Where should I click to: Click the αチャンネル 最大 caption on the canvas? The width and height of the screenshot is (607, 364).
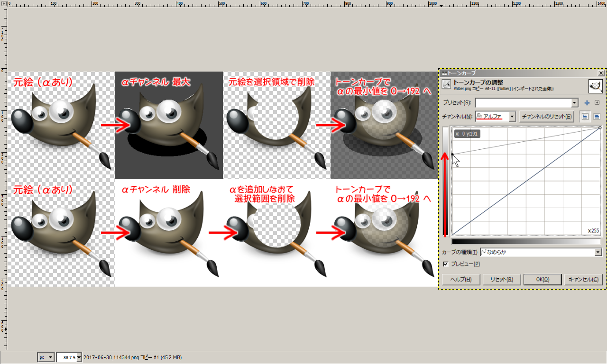coord(156,82)
